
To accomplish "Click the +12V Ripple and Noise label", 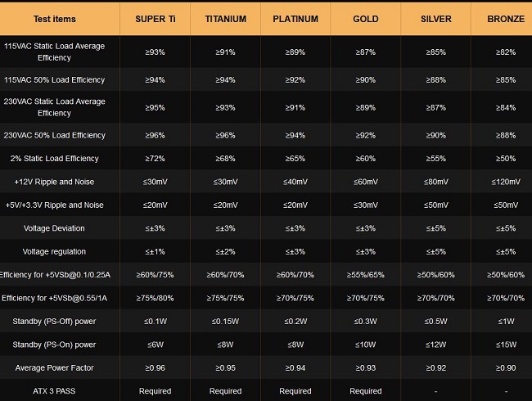I will (54, 182).
